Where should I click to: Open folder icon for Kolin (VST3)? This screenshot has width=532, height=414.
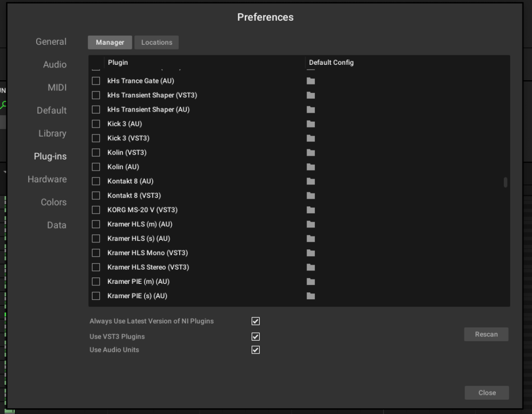pyautogui.click(x=311, y=153)
